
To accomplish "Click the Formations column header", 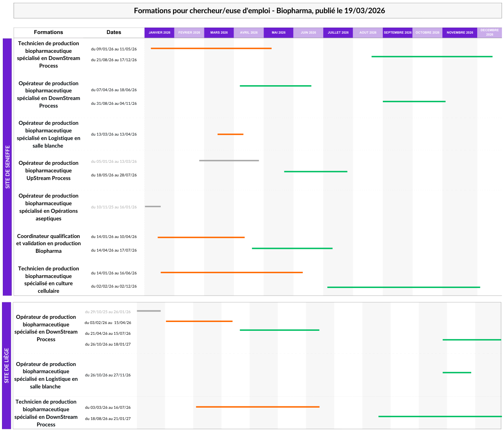I will (x=48, y=32).
